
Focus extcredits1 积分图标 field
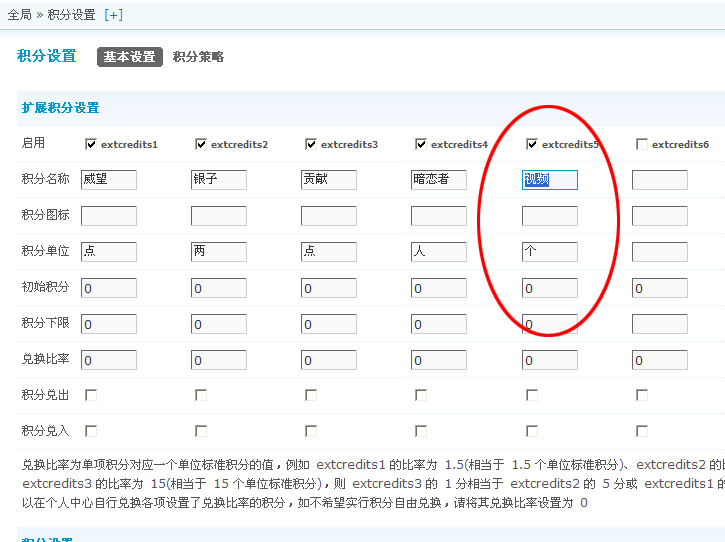109,216
